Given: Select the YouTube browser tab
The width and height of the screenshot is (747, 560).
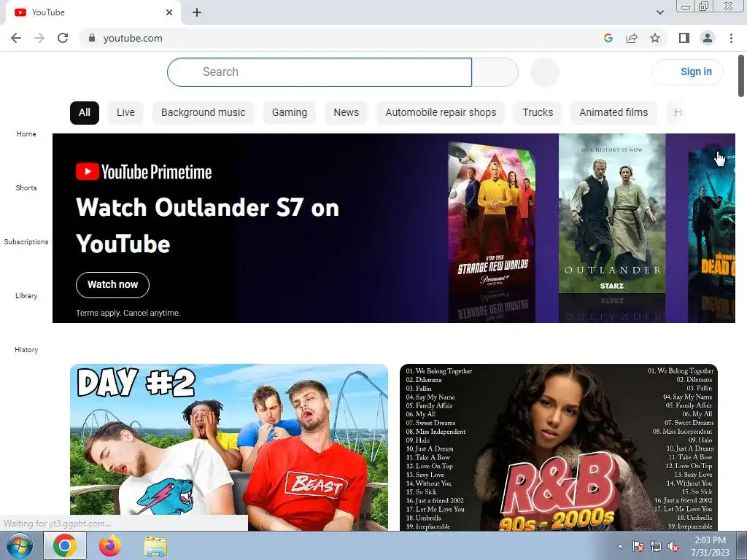Looking at the screenshot, I should [93, 12].
